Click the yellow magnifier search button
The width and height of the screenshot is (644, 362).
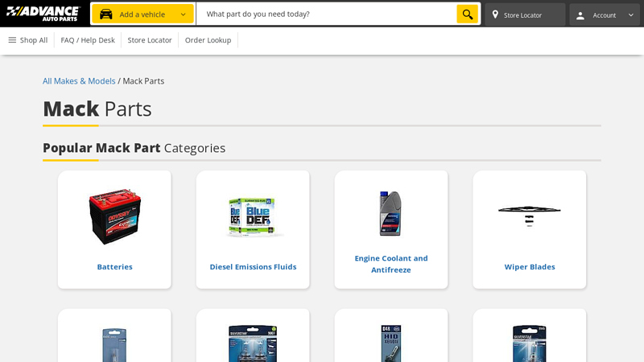click(468, 14)
